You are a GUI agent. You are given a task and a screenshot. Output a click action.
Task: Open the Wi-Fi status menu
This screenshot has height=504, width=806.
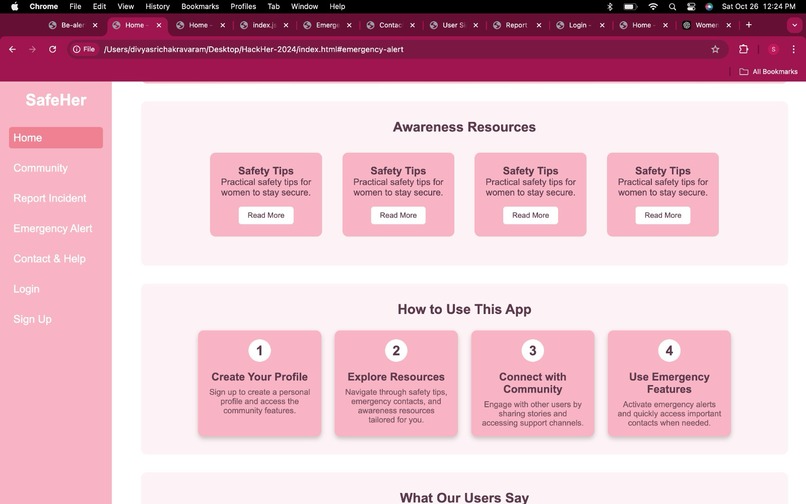point(653,6)
